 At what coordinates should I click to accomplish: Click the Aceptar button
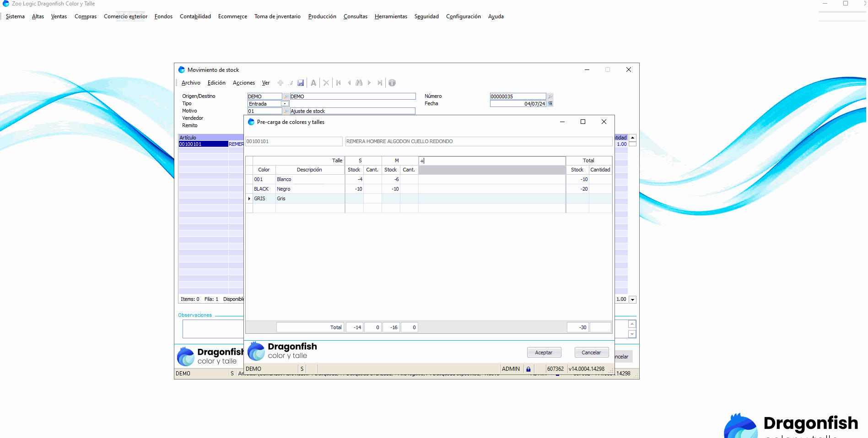click(x=544, y=353)
